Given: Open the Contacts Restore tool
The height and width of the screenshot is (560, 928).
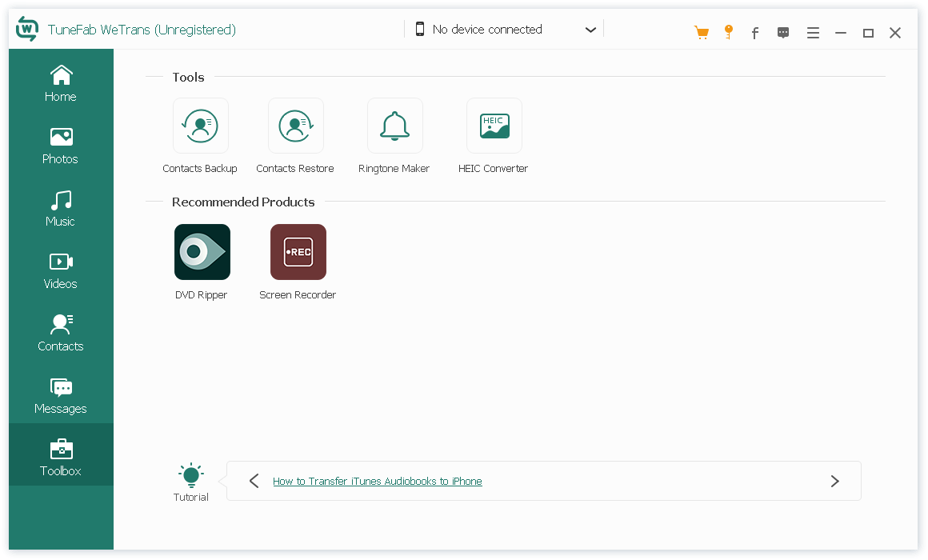Looking at the screenshot, I should 296,126.
